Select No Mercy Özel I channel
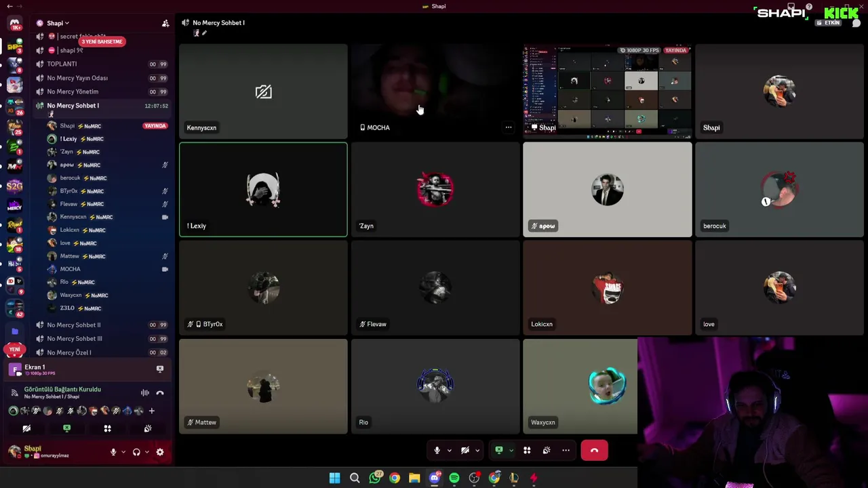The image size is (868, 488). tap(102, 352)
